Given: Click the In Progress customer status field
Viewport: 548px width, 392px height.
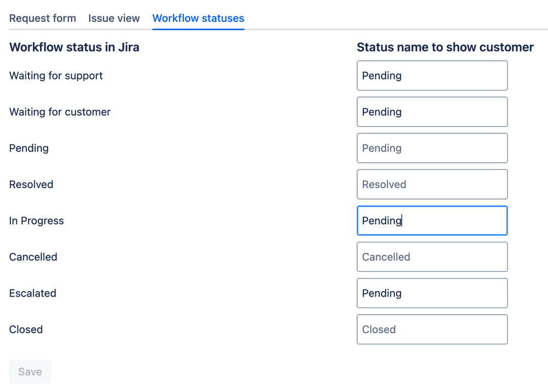Looking at the screenshot, I should coord(432,220).
